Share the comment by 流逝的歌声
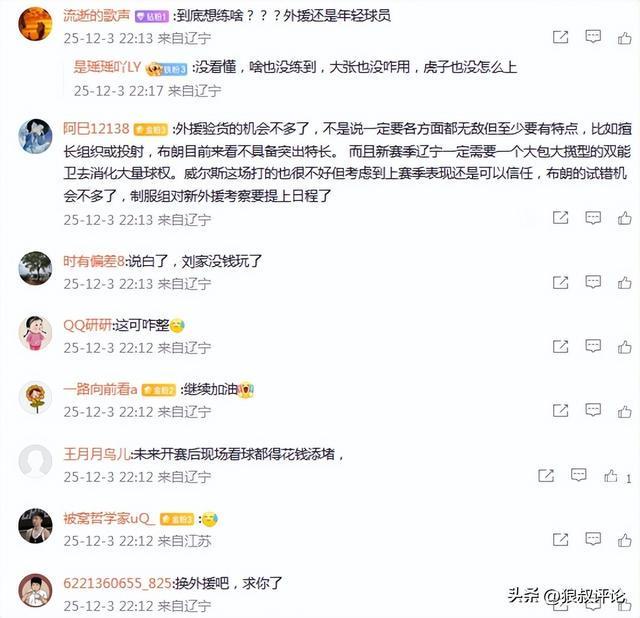The width and height of the screenshot is (640, 618). [x=560, y=37]
